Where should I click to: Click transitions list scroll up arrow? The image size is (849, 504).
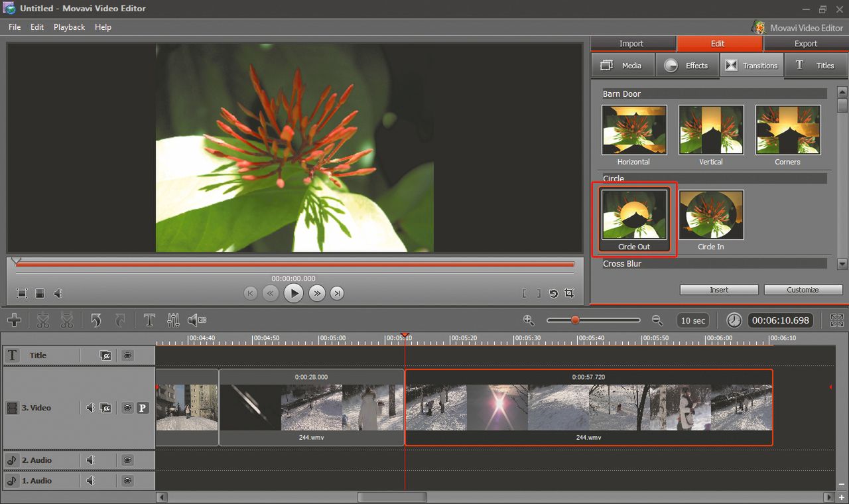pos(842,92)
